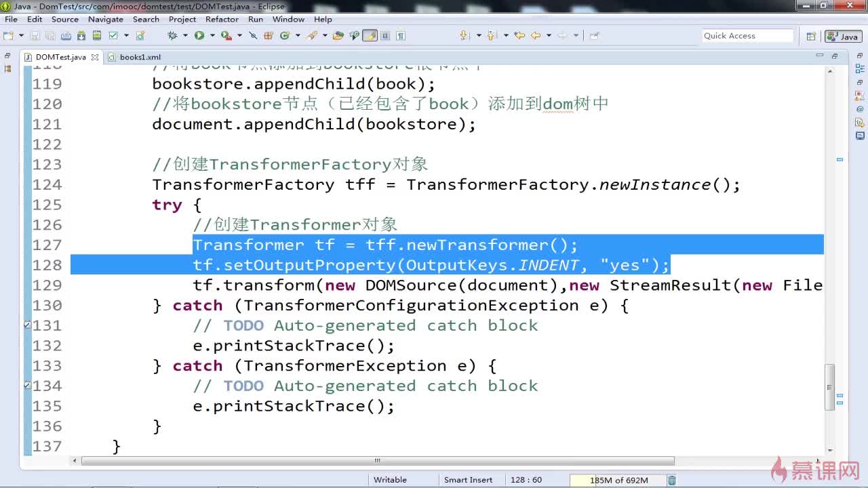
Task: Click the New Java Class green C icon
Action: 284,35
